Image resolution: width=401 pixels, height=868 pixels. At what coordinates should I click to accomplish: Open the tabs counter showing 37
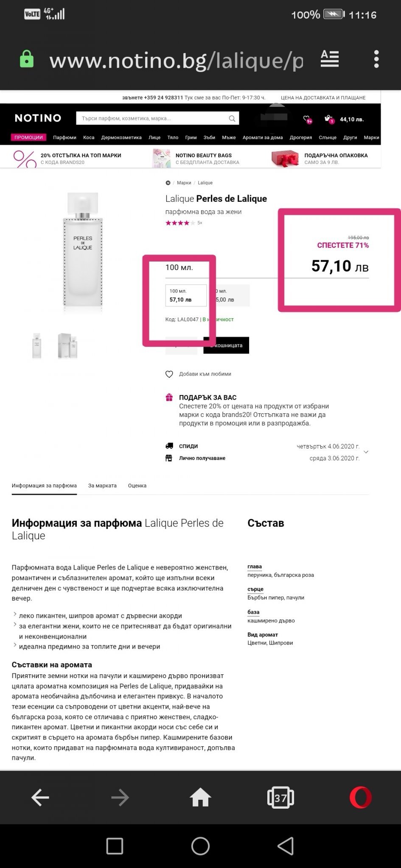280,798
